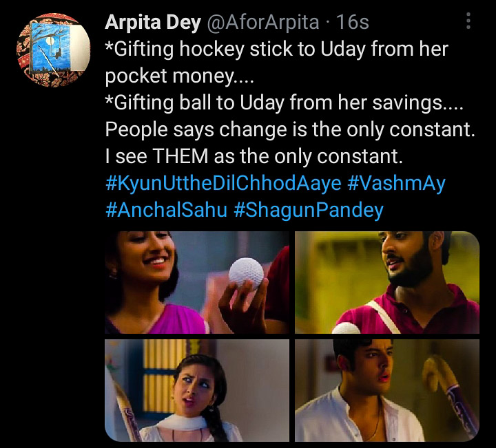Tap 'Gifting ball to Uday from her savings' text

(x=284, y=103)
